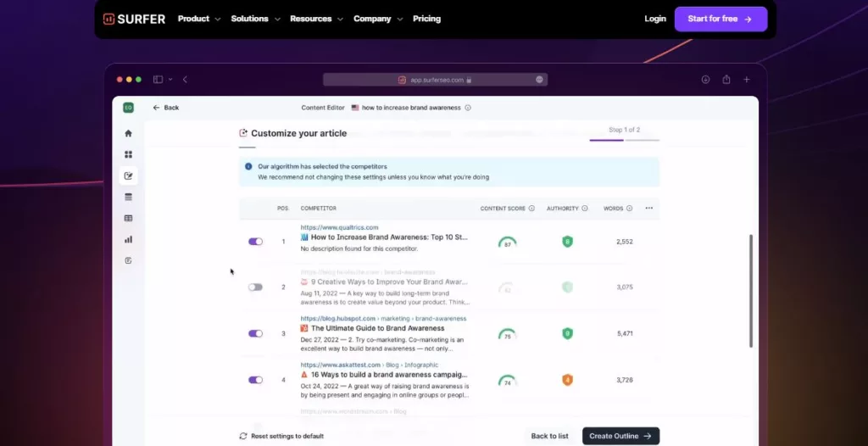Click Words column info icon
The height and width of the screenshot is (446, 868).
tap(630, 209)
